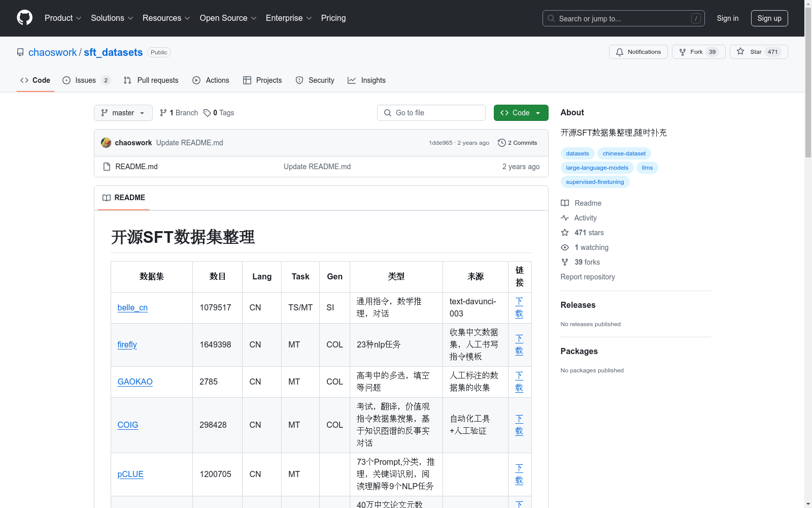Click Report repository link
The height and width of the screenshot is (508, 812).
click(x=588, y=277)
